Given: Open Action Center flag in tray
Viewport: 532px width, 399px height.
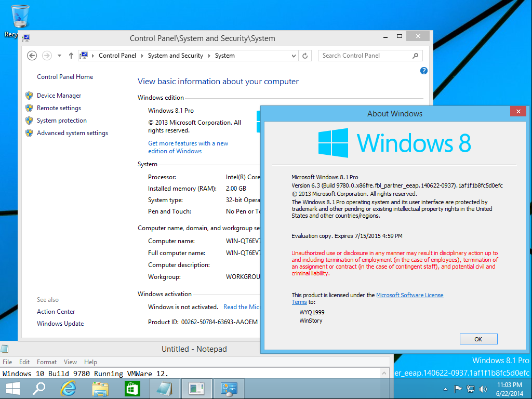Looking at the screenshot, I should click(458, 389).
